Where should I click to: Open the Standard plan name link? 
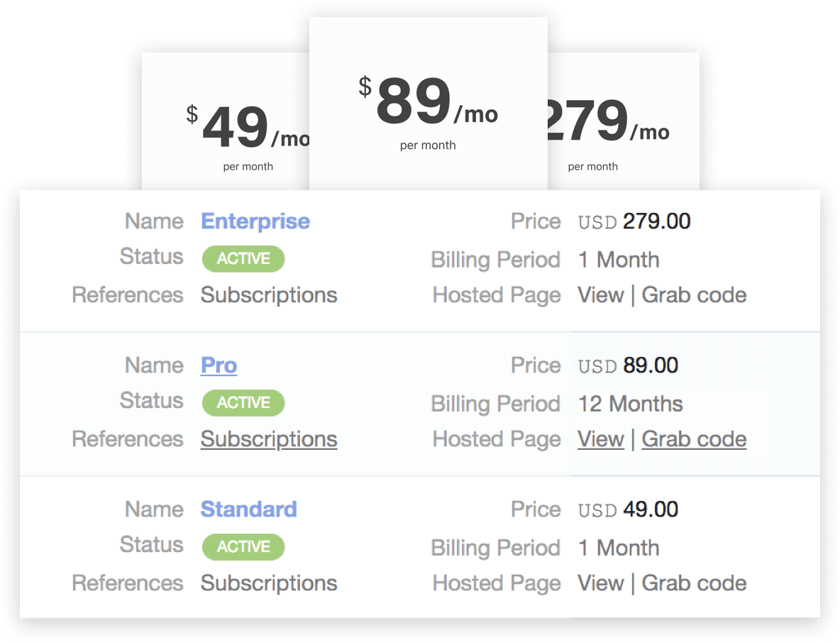pyautogui.click(x=248, y=510)
